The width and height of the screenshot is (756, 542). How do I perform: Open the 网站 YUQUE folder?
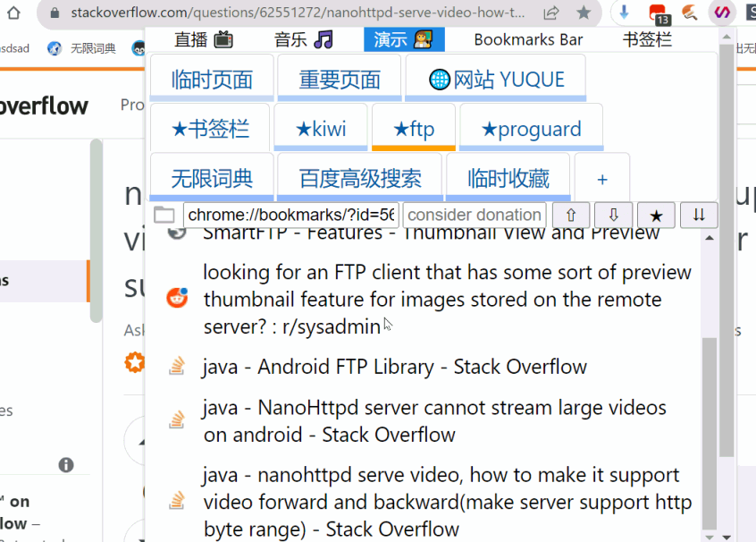click(496, 78)
